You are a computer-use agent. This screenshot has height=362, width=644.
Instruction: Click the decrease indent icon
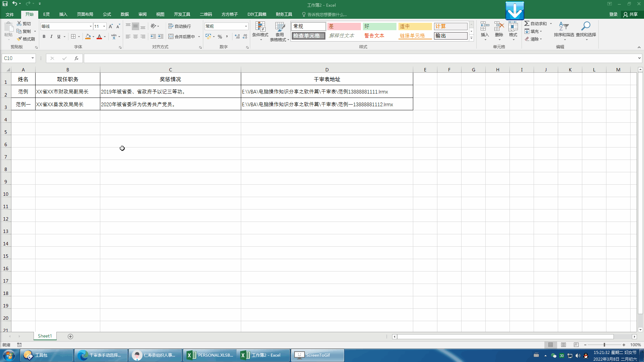click(153, 37)
